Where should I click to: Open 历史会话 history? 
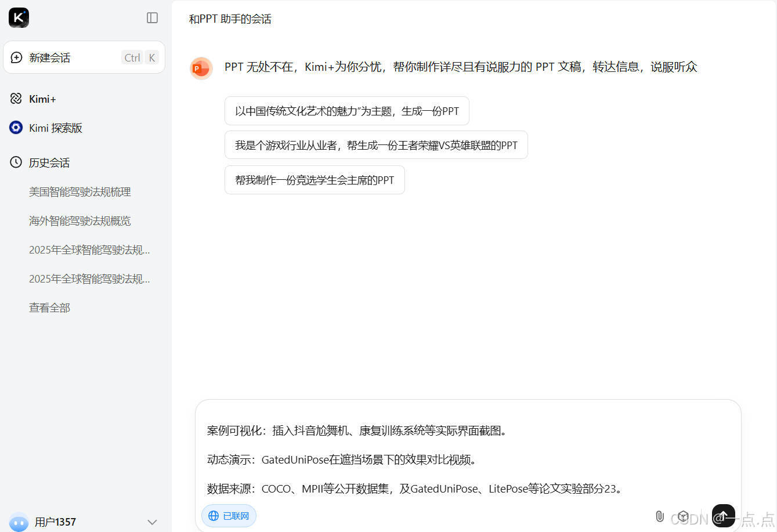coord(49,163)
